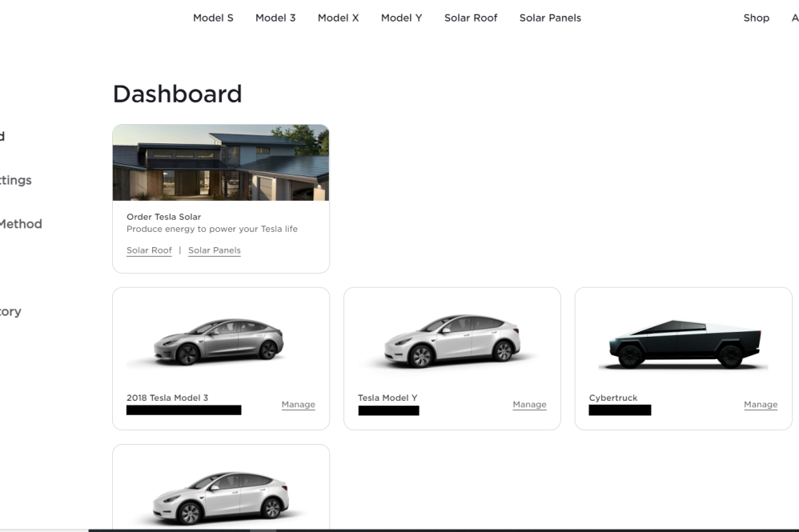The width and height of the screenshot is (799, 532).
Task: Open the Model S page
Action: (213, 18)
